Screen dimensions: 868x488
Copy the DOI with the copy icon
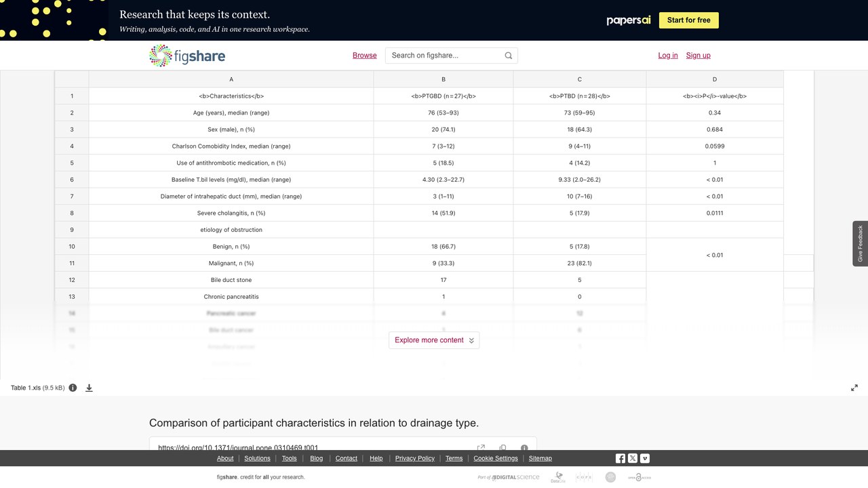(x=502, y=447)
